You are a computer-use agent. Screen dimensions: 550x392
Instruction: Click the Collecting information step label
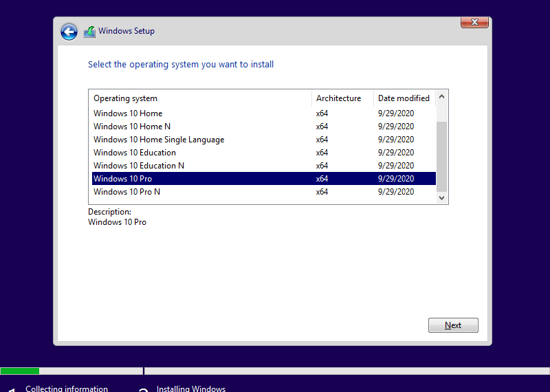click(x=67, y=389)
